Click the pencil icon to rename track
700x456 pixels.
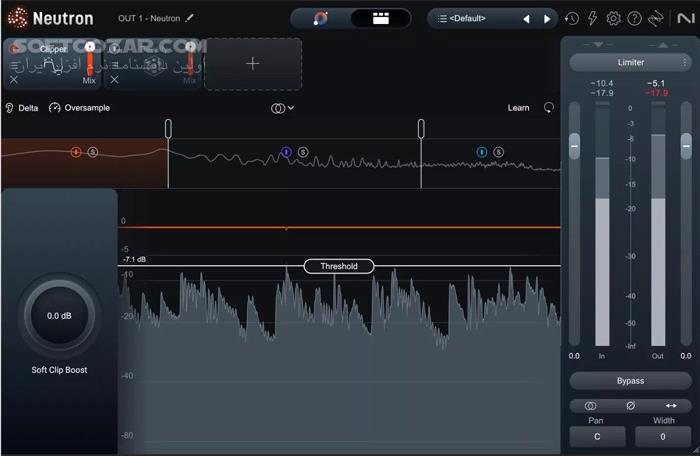pyautogui.click(x=190, y=18)
